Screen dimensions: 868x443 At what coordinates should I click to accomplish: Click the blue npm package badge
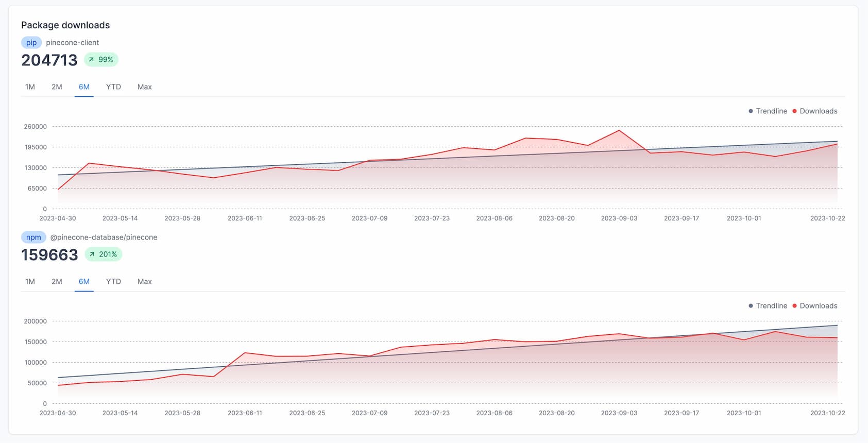(x=33, y=237)
